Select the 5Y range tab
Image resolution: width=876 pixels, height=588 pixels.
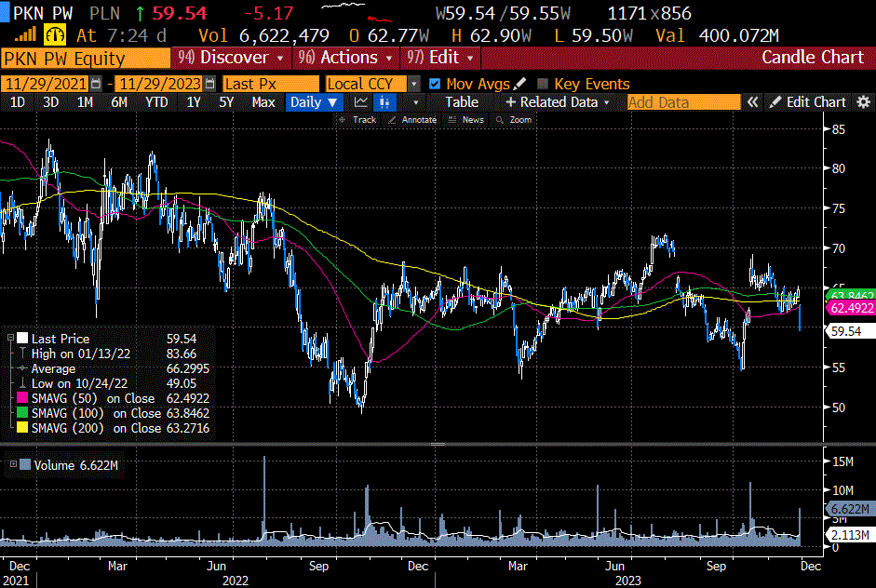coord(226,102)
